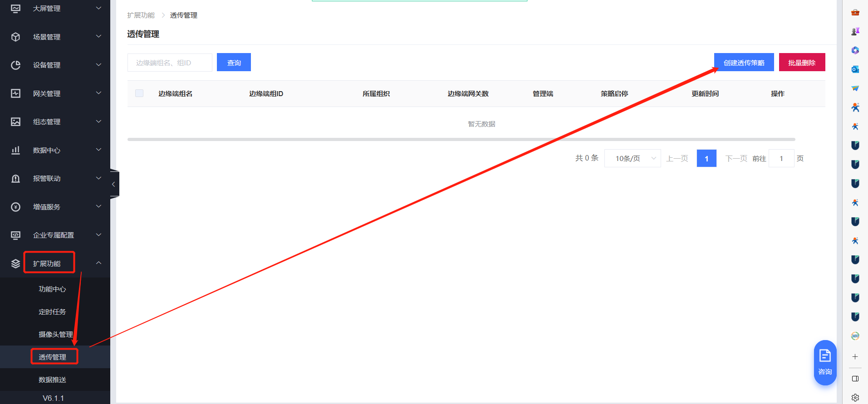Screen dimensions: 868x404
Task: Click the 数据中心 bar chart icon
Action: click(x=16, y=150)
